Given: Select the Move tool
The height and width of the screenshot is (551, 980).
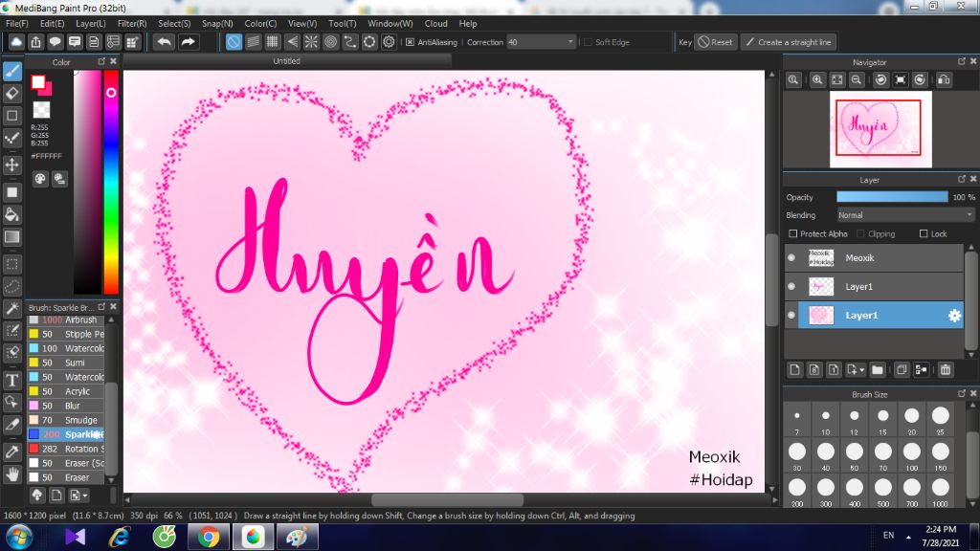Looking at the screenshot, I should pos(11,165).
